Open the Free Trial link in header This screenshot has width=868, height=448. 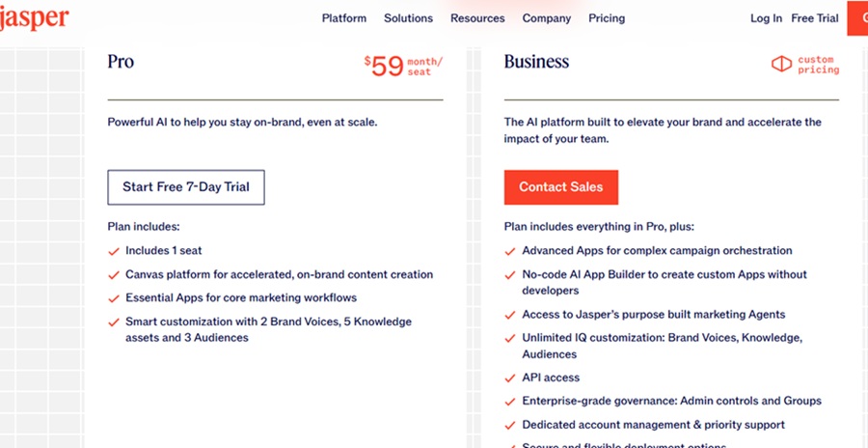(815, 18)
